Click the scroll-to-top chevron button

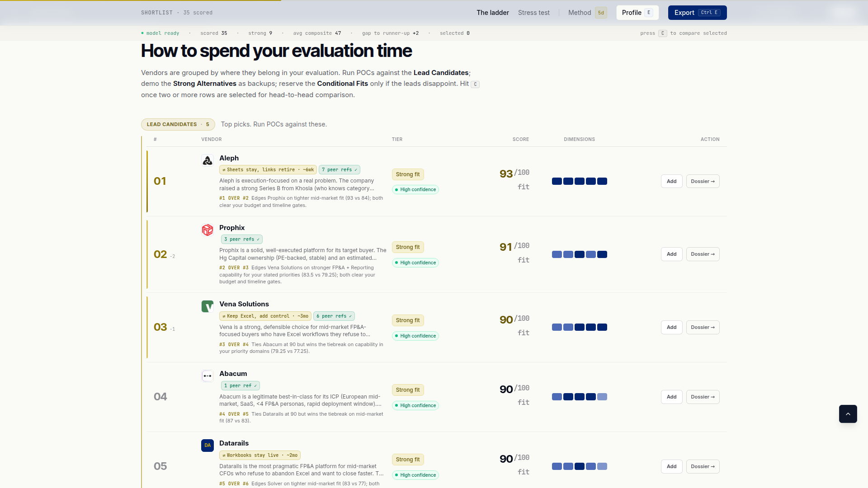tap(848, 414)
